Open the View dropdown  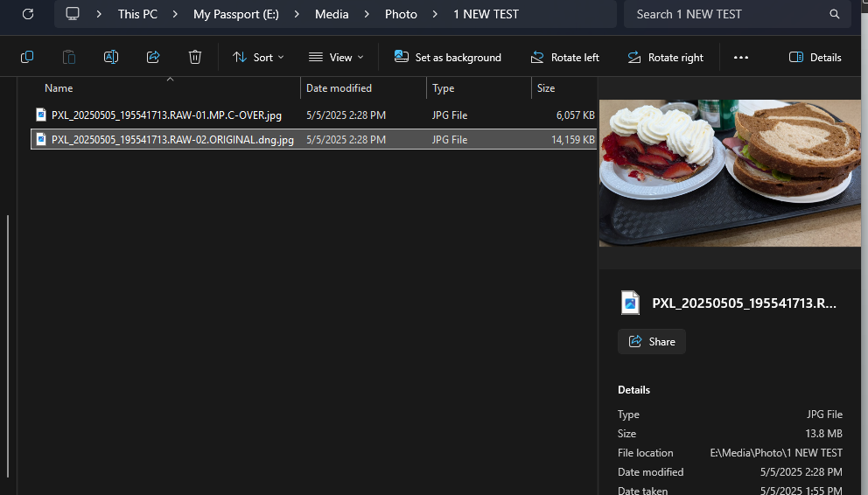point(336,57)
